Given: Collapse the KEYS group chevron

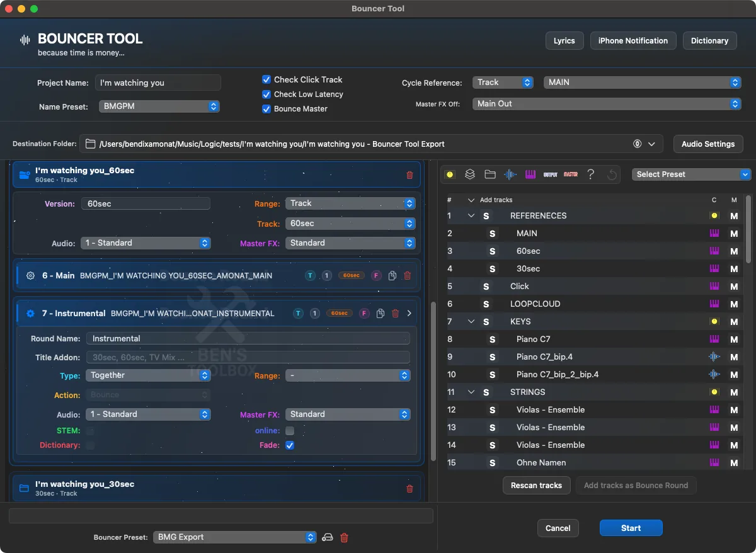Looking at the screenshot, I should tap(471, 321).
